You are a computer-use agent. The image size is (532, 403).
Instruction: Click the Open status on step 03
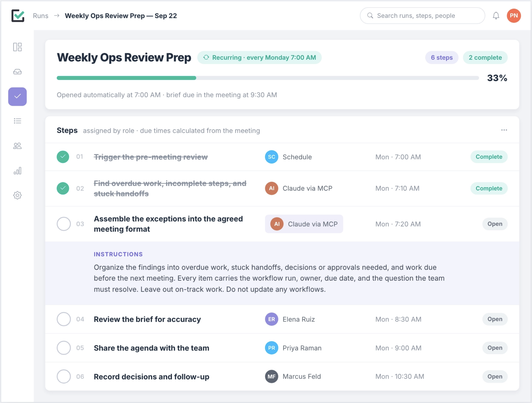495,224
